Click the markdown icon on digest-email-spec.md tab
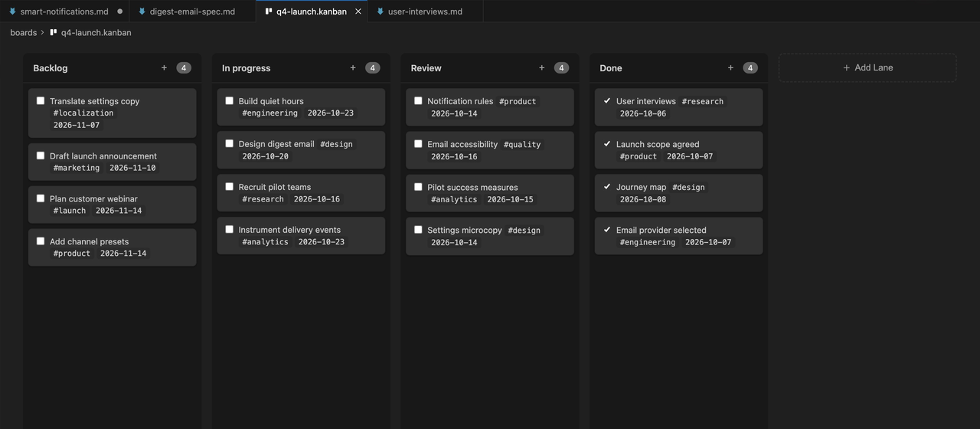Screen dimensions: 980x429 tap(142, 11)
